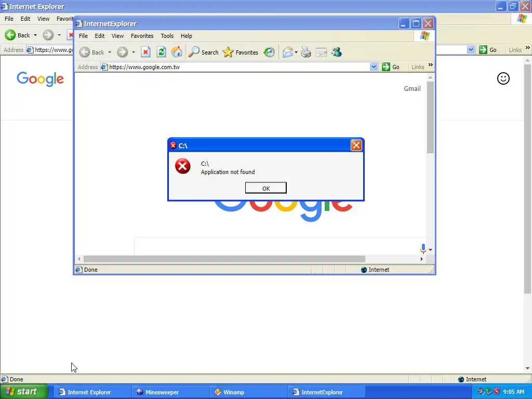Open File menu in front InternetExplorer window
The height and width of the screenshot is (399, 532).
(x=83, y=36)
